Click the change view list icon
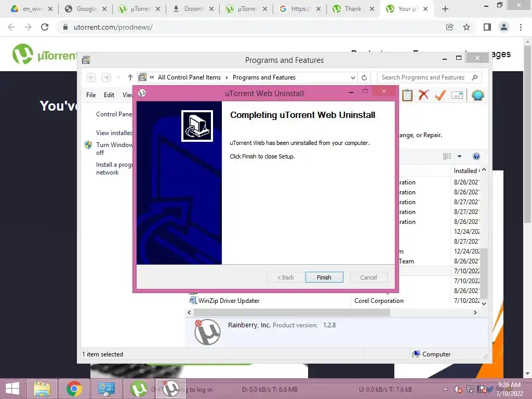This screenshot has width=532, height=399. pos(447,156)
